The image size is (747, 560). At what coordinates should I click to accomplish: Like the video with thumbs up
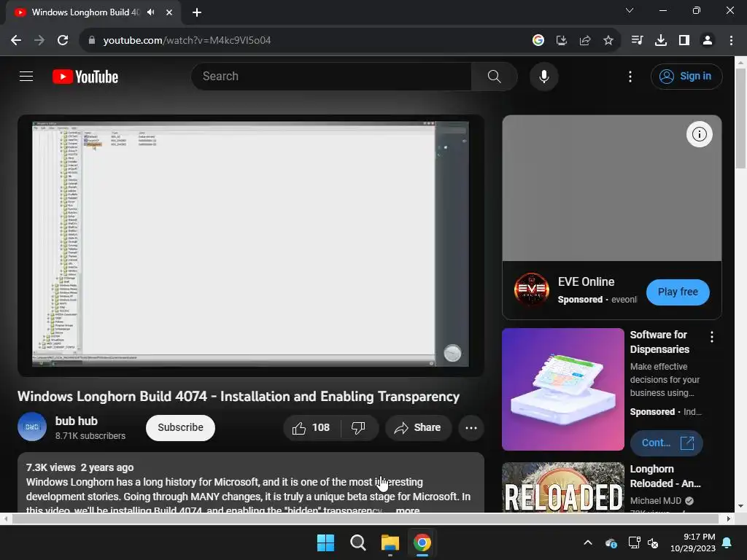click(311, 427)
